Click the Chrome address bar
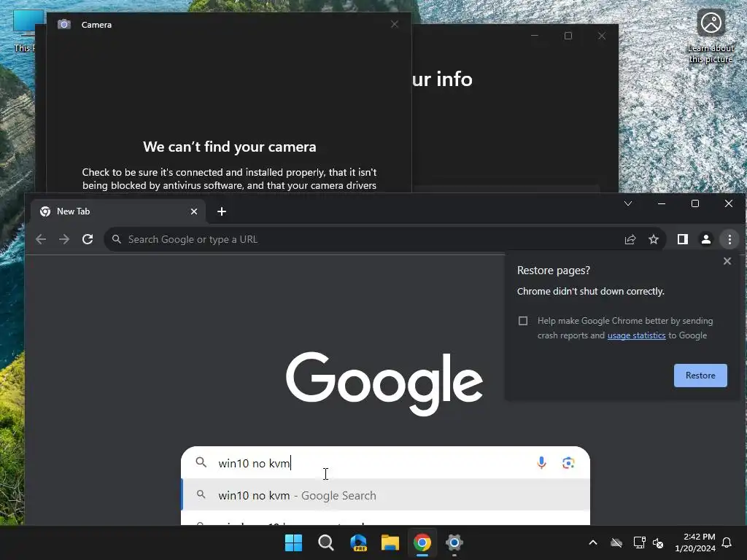This screenshot has height=560, width=747. 385,239
